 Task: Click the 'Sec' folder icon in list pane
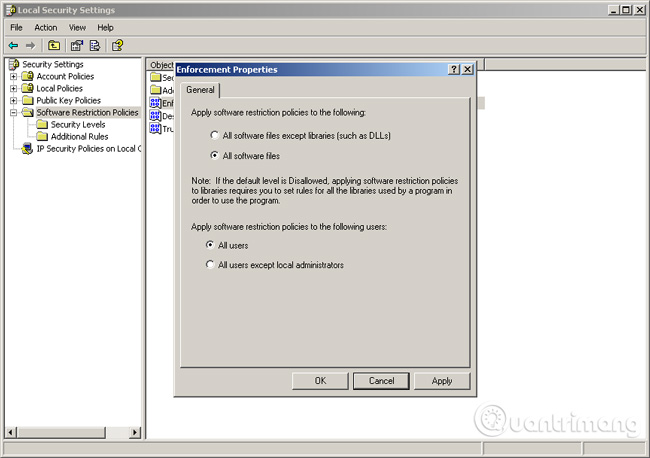coord(155,78)
